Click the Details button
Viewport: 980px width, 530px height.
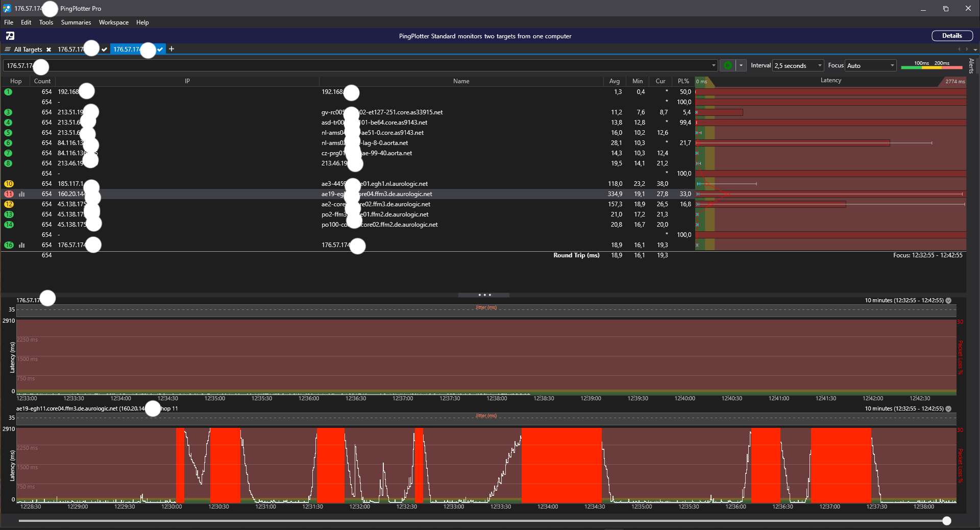(x=951, y=36)
